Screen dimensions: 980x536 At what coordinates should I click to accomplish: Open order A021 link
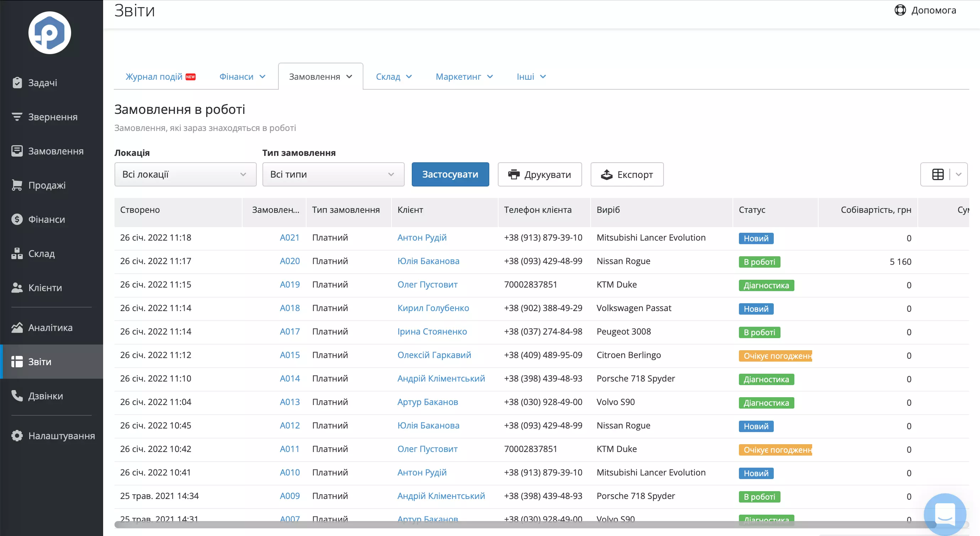tap(289, 237)
